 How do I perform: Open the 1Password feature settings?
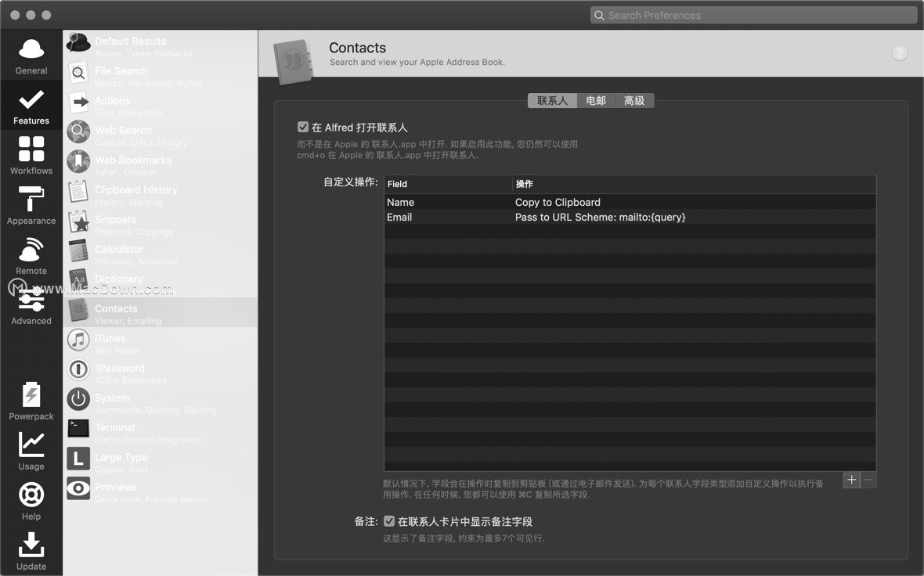click(161, 372)
